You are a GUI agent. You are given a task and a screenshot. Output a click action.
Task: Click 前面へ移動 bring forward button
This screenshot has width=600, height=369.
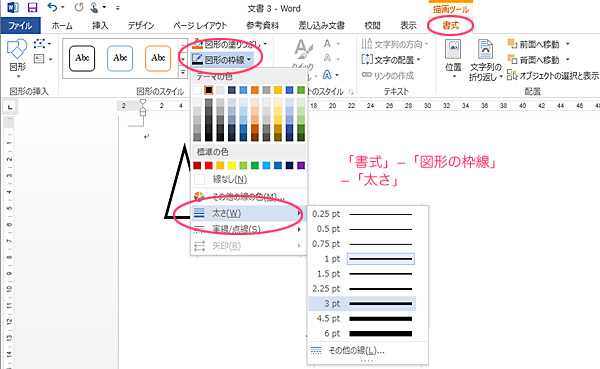[x=533, y=44]
